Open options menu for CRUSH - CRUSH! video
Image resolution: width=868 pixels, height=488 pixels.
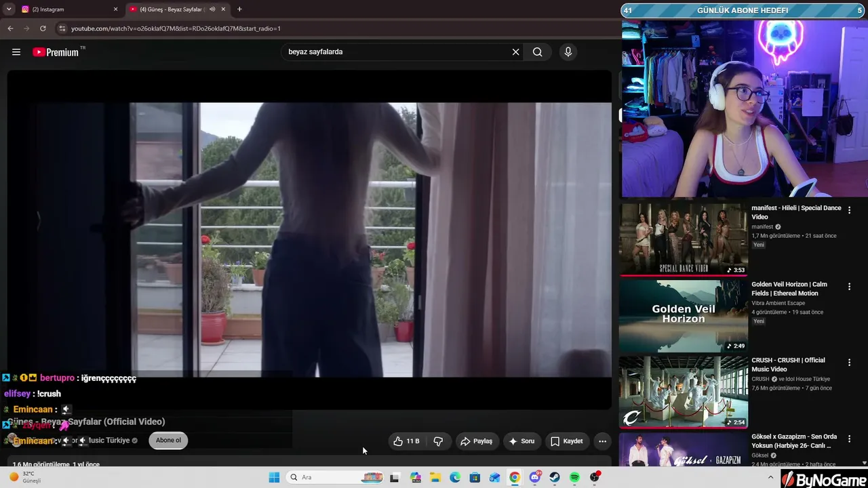[x=849, y=363]
